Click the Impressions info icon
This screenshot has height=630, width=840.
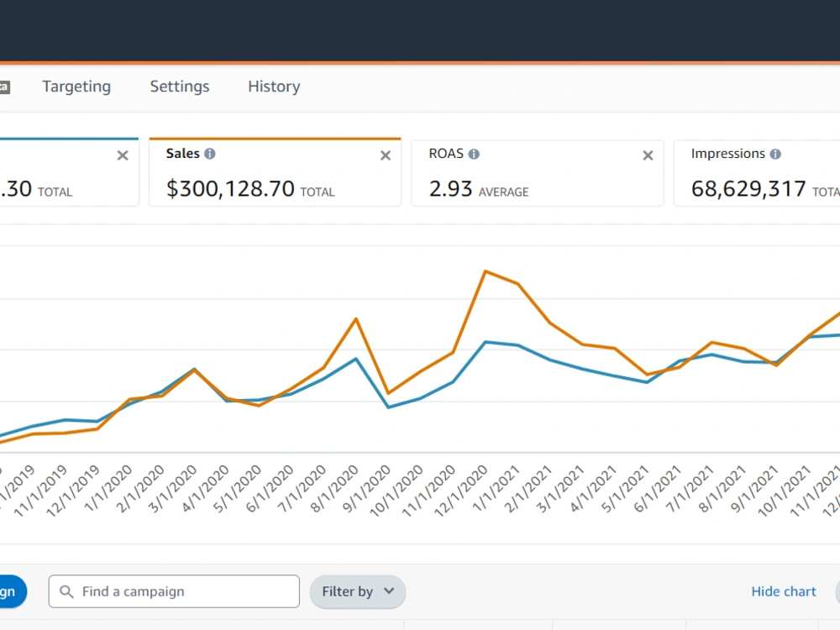point(775,155)
